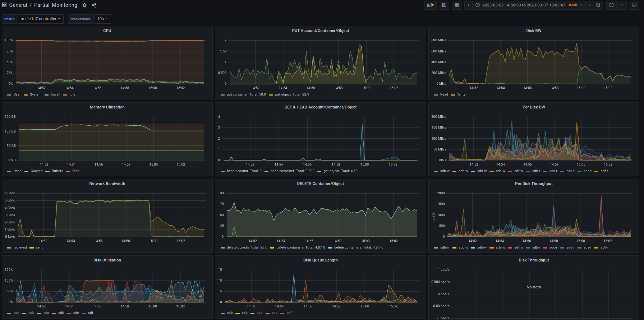The height and width of the screenshot is (320, 644).
Task: Save the dashboard with the floppy icon
Action: (x=444, y=5)
